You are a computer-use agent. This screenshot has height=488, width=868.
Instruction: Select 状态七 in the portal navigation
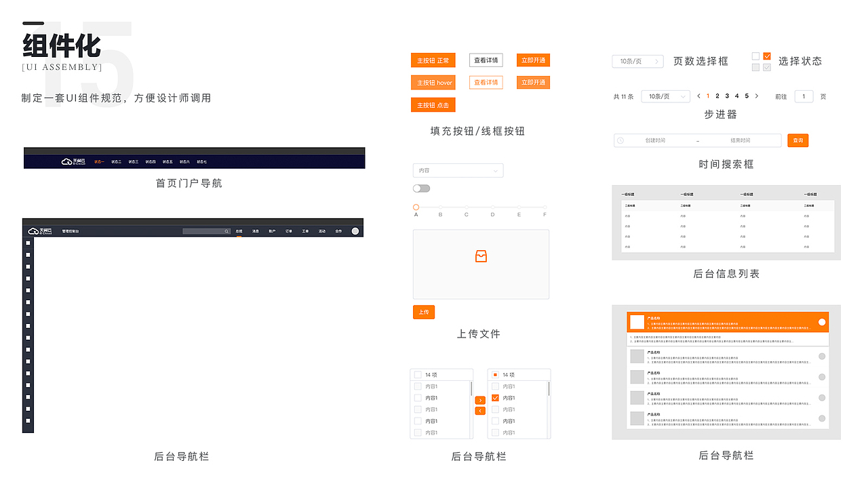pyautogui.click(x=201, y=162)
